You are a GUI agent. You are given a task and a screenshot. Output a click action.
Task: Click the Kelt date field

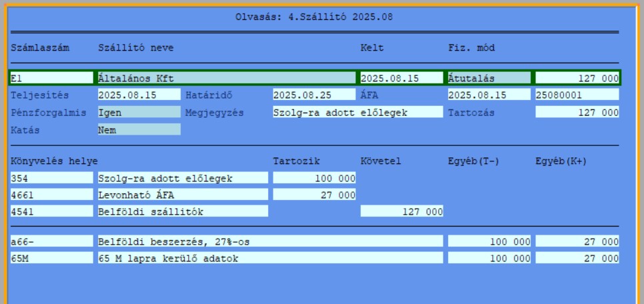click(401, 78)
